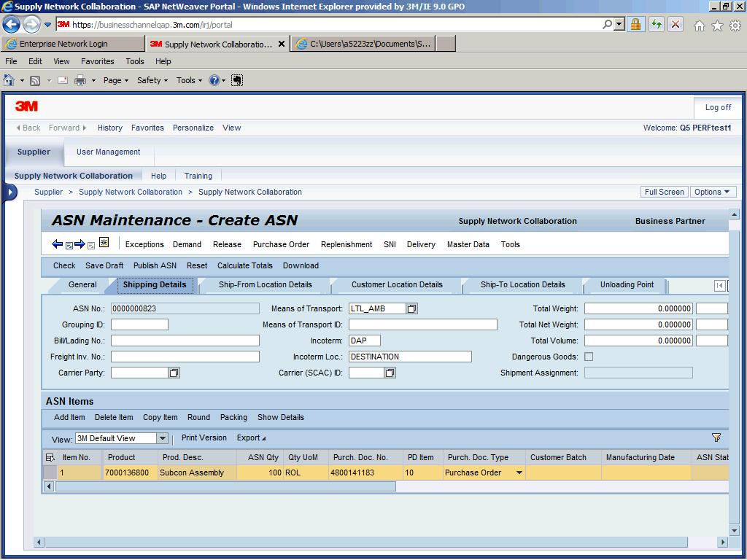The image size is (747, 560).
Task: Select the row selector for item 1
Action: [50, 472]
